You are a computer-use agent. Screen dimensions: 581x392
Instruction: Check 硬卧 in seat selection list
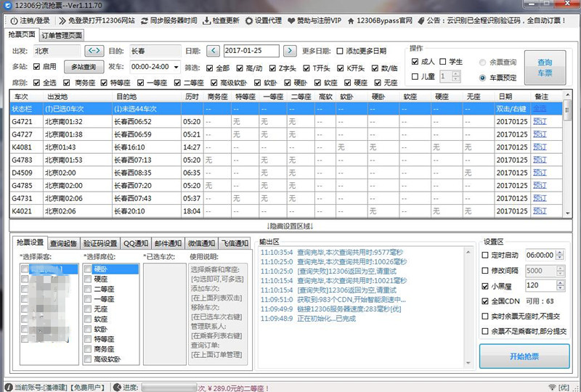[88, 269]
